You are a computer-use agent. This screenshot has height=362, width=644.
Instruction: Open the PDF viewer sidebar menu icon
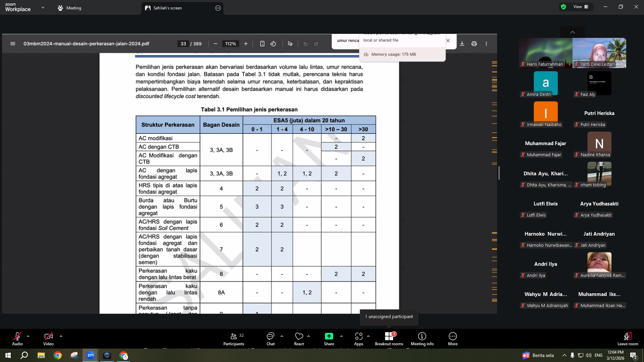point(13,44)
